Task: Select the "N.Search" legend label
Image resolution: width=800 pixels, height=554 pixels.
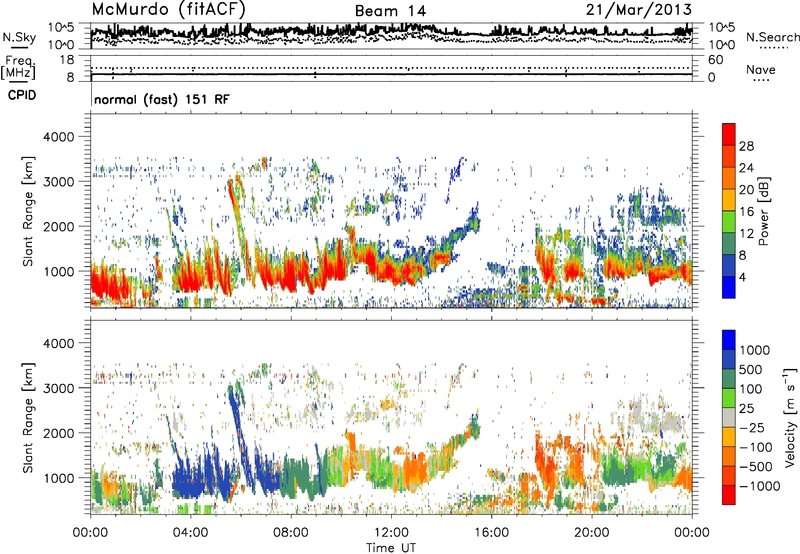Action: [x=772, y=37]
